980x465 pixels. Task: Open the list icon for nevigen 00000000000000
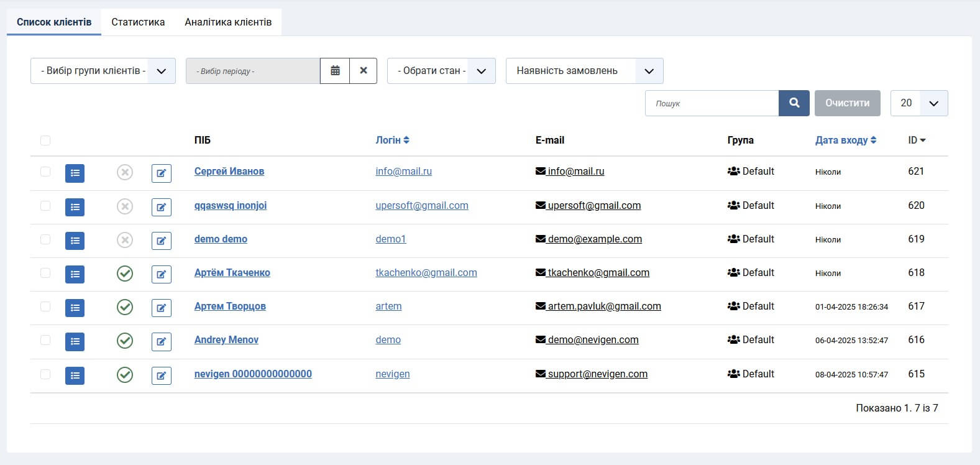coord(75,375)
